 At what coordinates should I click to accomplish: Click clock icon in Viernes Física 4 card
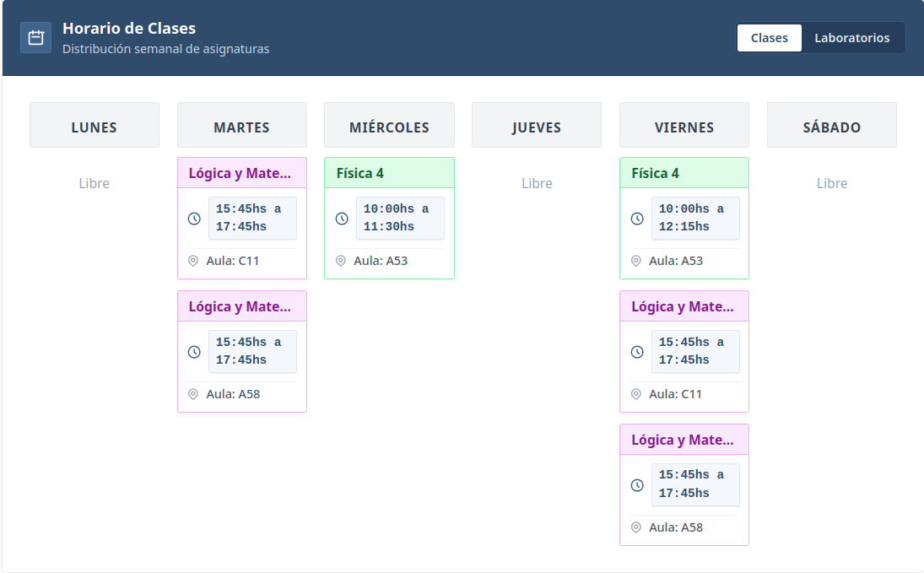point(637,218)
